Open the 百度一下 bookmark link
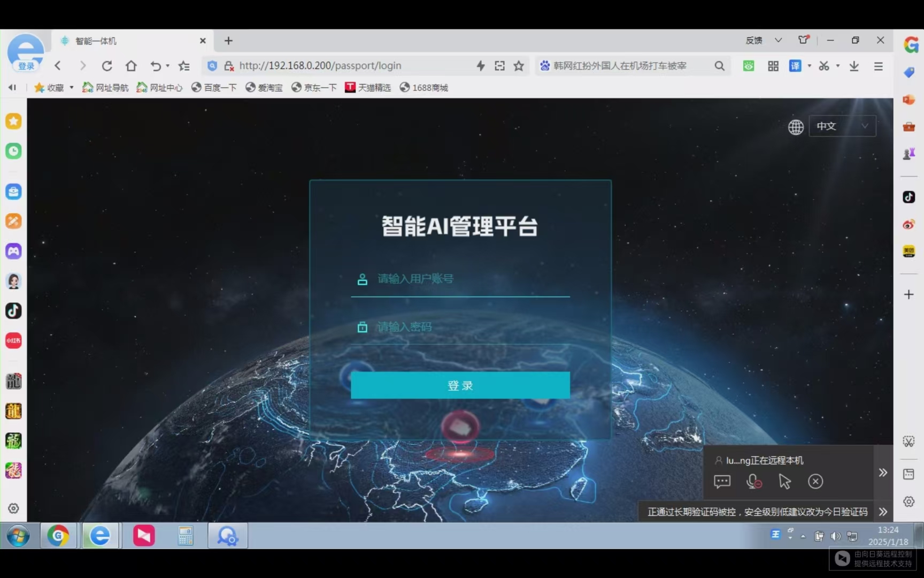This screenshot has width=924, height=578. pyautogui.click(x=214, y=87)
